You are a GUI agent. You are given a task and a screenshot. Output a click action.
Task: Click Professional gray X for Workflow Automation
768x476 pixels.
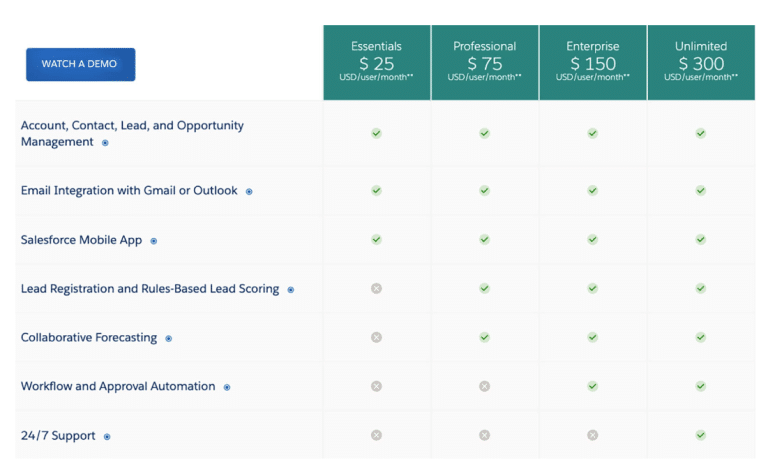click(x=484, y=386)
